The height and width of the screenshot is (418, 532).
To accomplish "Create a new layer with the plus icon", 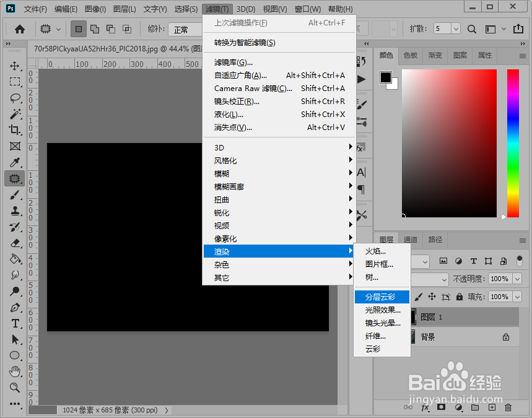I will tap(491, 407).
